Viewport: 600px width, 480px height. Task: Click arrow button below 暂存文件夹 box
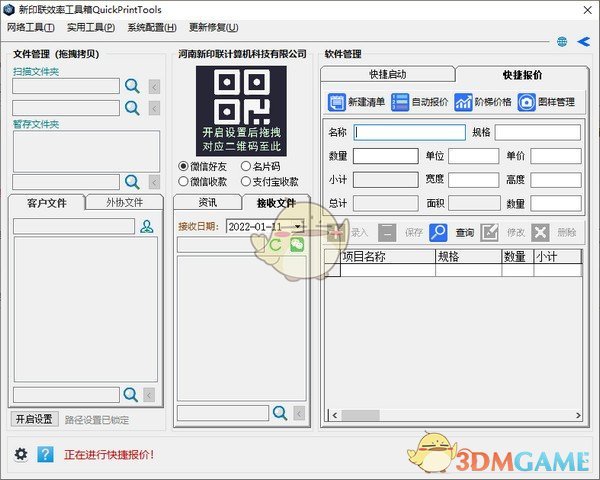point(154,182)
